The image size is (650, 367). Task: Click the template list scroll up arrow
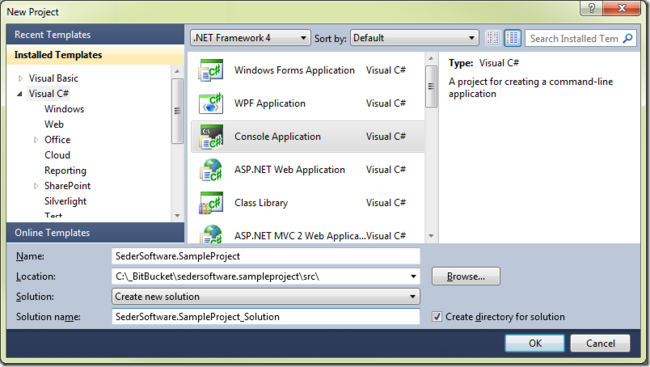431,58
